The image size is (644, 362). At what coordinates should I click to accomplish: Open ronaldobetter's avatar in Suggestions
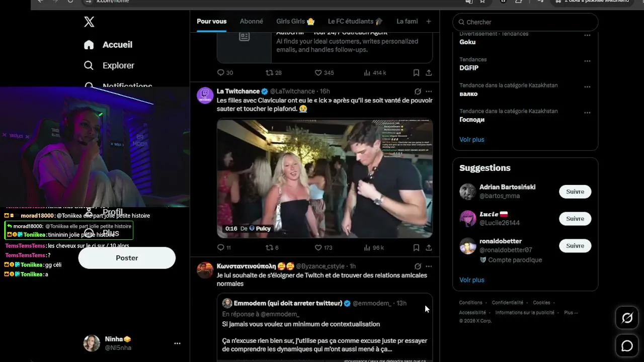(x=468, y=246)
